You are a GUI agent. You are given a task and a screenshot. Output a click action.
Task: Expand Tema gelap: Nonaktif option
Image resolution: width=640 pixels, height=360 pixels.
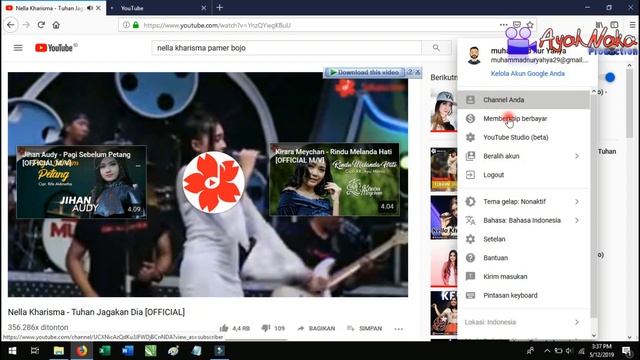pos(524,201)
